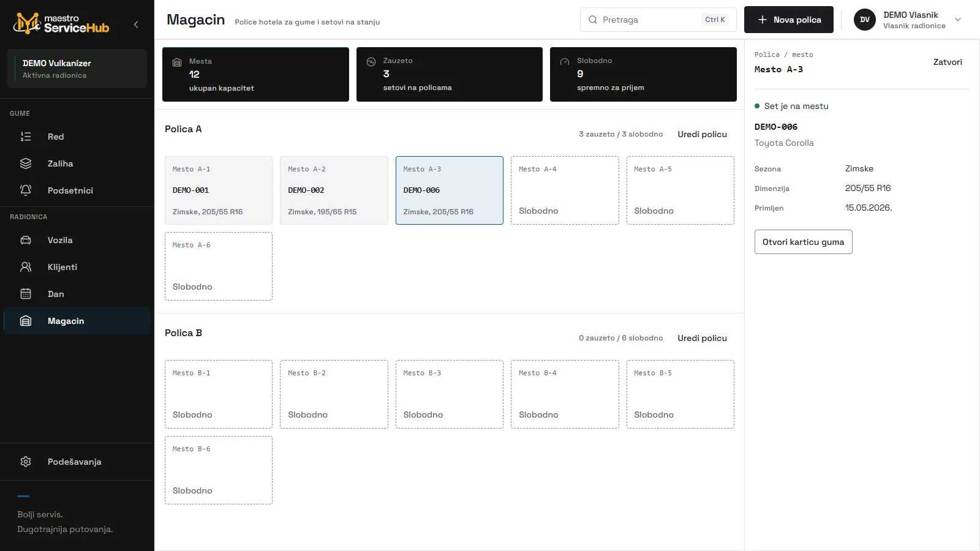Open the Vozila car icon
The image size is (980, 551).
pos(26,240)
